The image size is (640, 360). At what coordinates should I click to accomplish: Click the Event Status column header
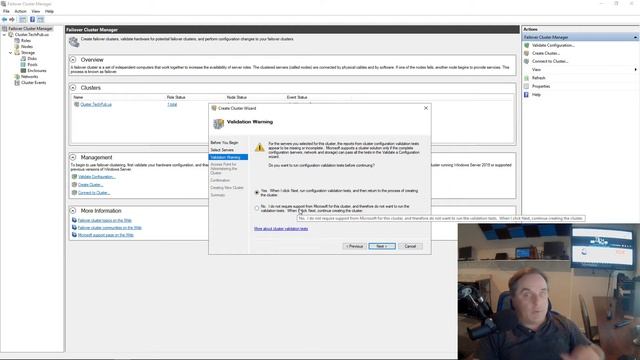[x=297, y=97]
